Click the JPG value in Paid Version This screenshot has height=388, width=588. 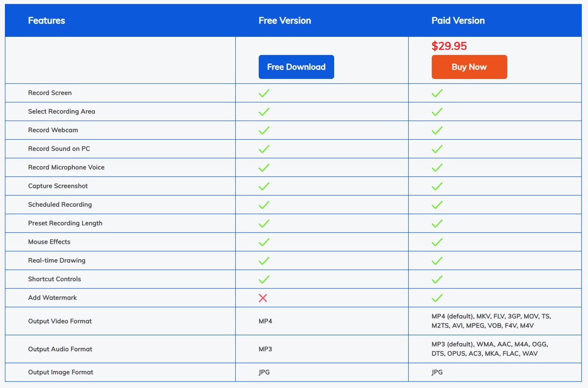tap(437, 372)
